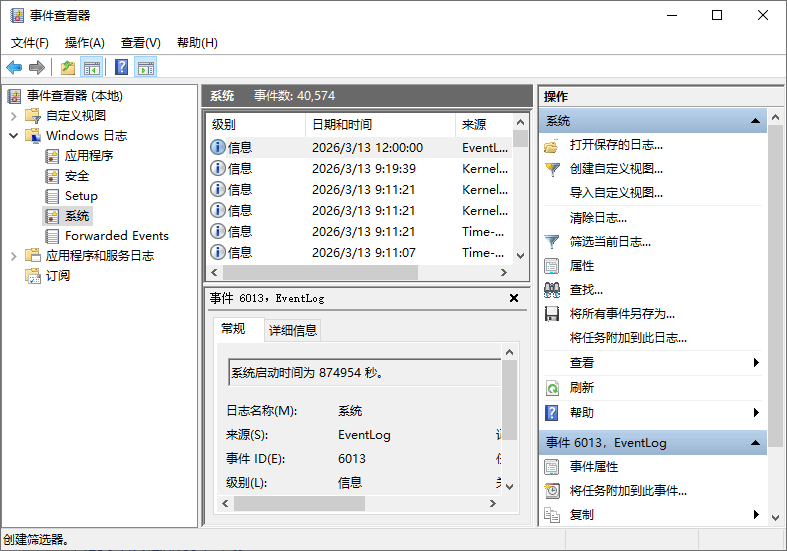Image resolution: width=787 pixels, height=551 pixels.
Task: Click 事件属性 under the event 6013 section
Action: [594, 466]
